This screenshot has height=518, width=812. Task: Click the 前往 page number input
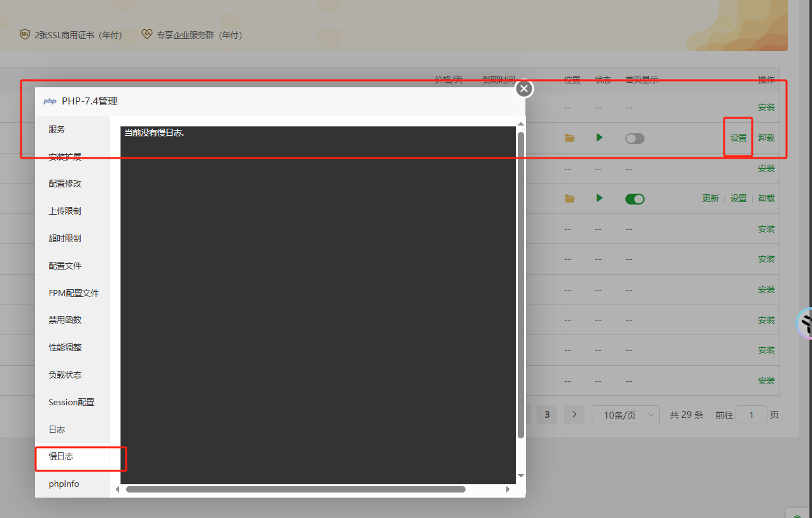pyautogui.click(x=751, y=415)
